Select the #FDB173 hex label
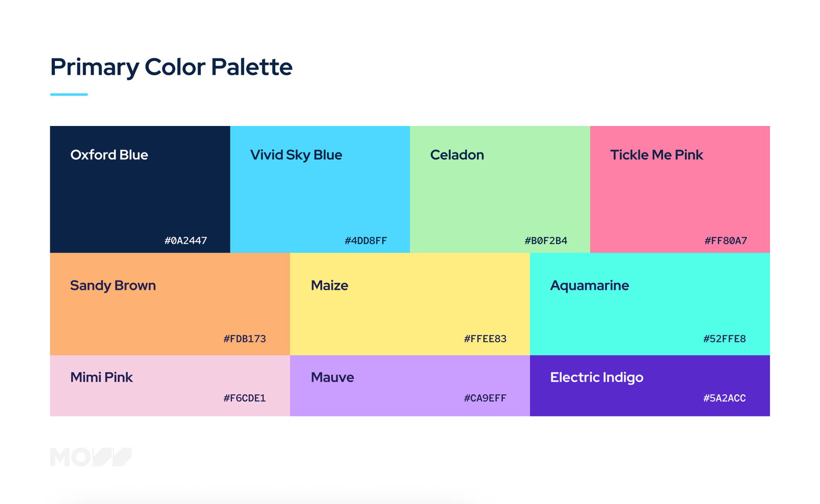The width and height of the screenshot is (820, 504). tap(244, 339)
